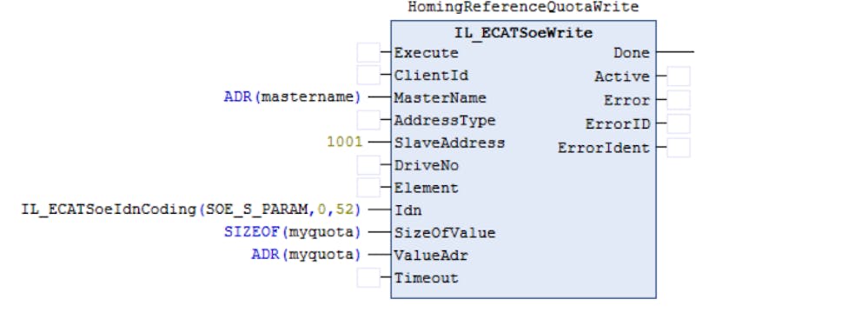The width and height of the screenshot is (868, 319).
Task: Select the empty ErrorID output box
Action: [678, 124]
